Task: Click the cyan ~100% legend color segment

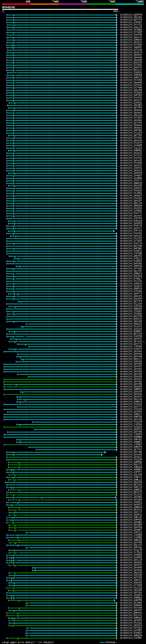Action: 130,4
